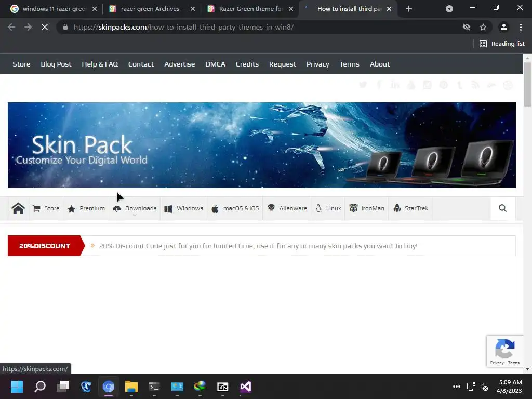532x399 pixels.
Task: Click the taskbar clock showing 5:09 AM
Action: click(x=509, y=387)
